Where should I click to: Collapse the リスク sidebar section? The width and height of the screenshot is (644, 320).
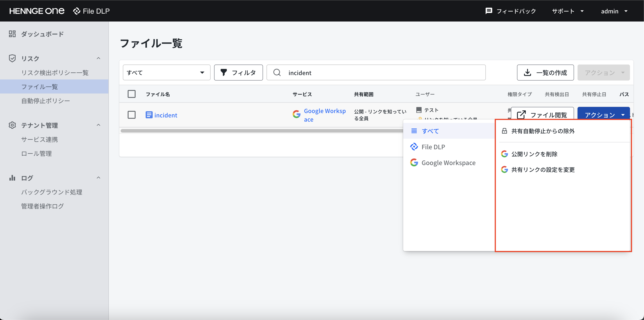[x=98, y=58]
